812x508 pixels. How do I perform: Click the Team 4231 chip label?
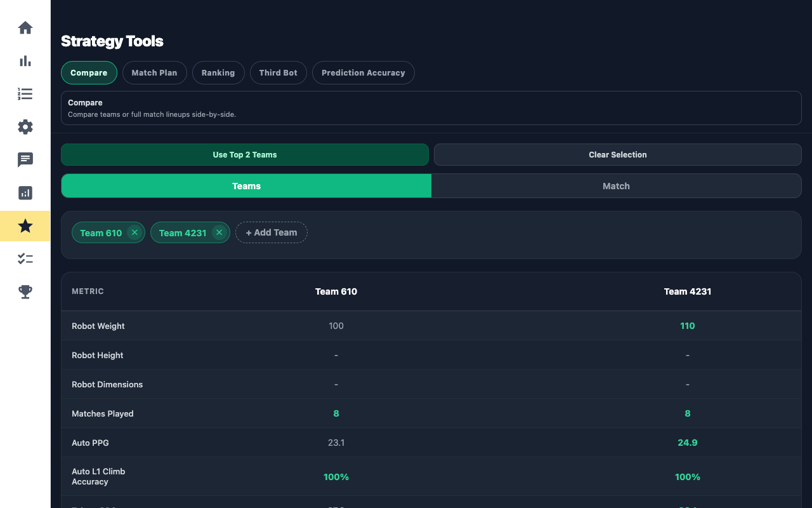pos(183,233)
